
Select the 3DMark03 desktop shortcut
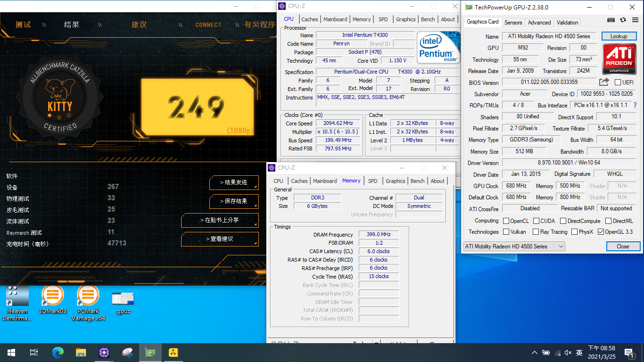(53, 300)
